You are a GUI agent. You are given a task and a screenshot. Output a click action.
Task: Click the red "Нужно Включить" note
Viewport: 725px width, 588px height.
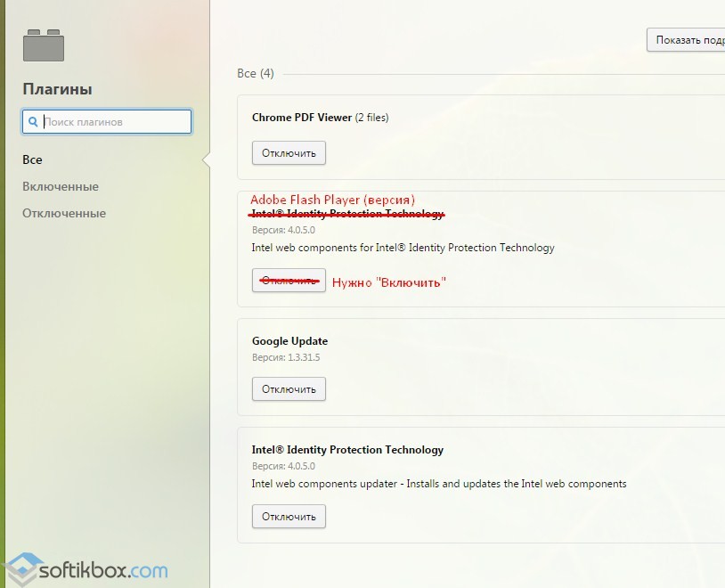[x=389, y=282]
